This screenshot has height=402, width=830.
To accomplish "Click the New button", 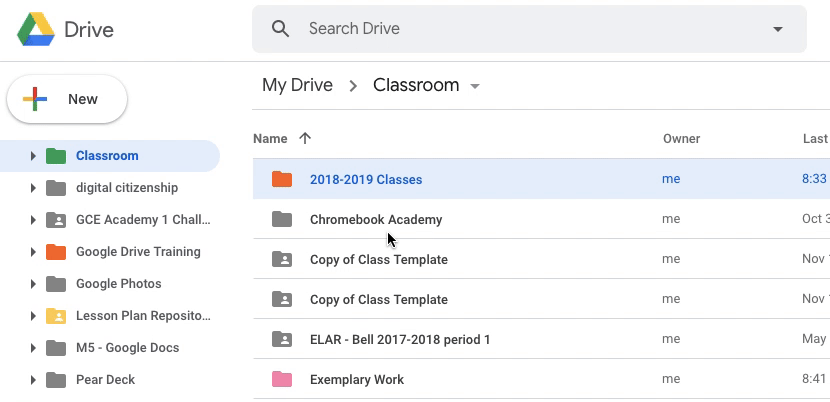I will [x=67, y=99].
